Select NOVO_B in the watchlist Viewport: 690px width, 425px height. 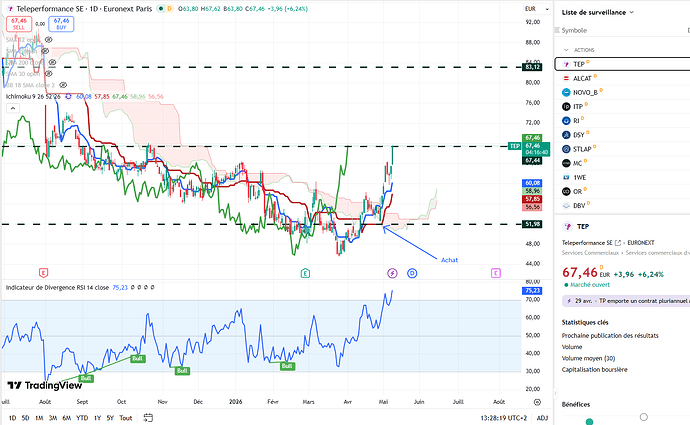[x=622, y=92]
